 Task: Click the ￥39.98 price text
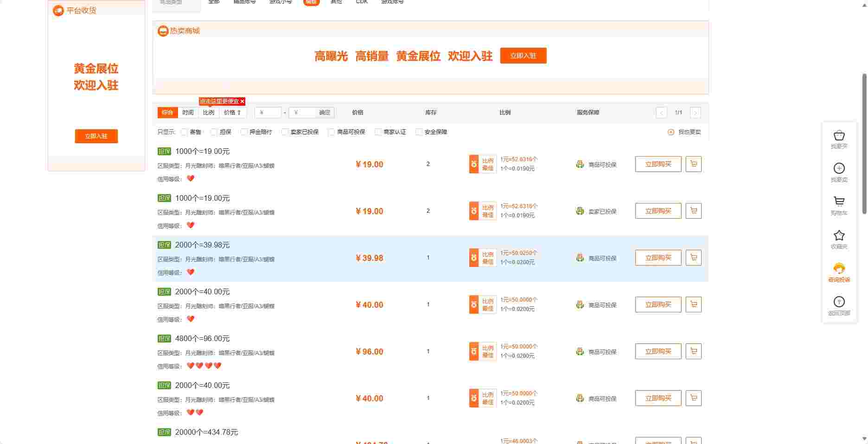[369, 258]
